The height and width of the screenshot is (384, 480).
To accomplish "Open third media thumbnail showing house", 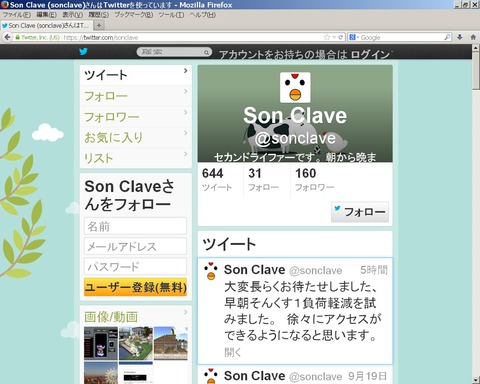I will pos(171,343).
